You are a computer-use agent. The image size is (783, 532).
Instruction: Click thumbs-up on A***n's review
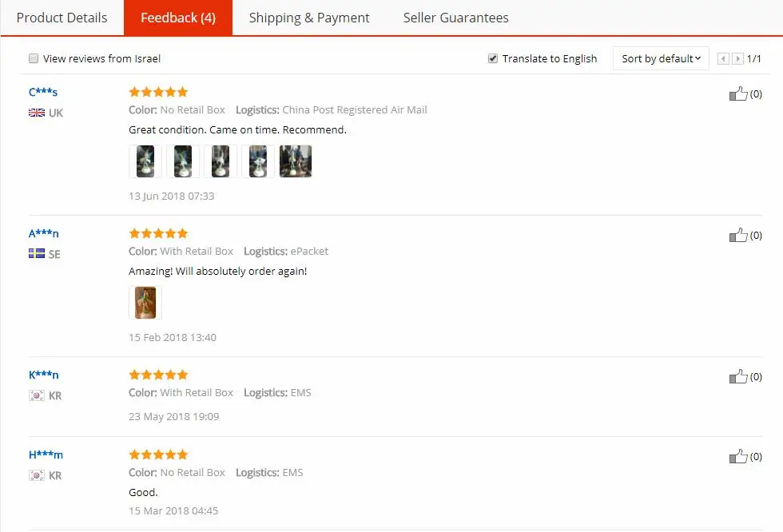coord(738,235)
